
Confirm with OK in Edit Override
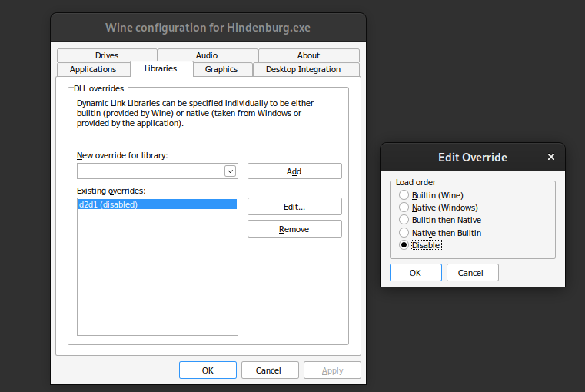click(416, 273)
